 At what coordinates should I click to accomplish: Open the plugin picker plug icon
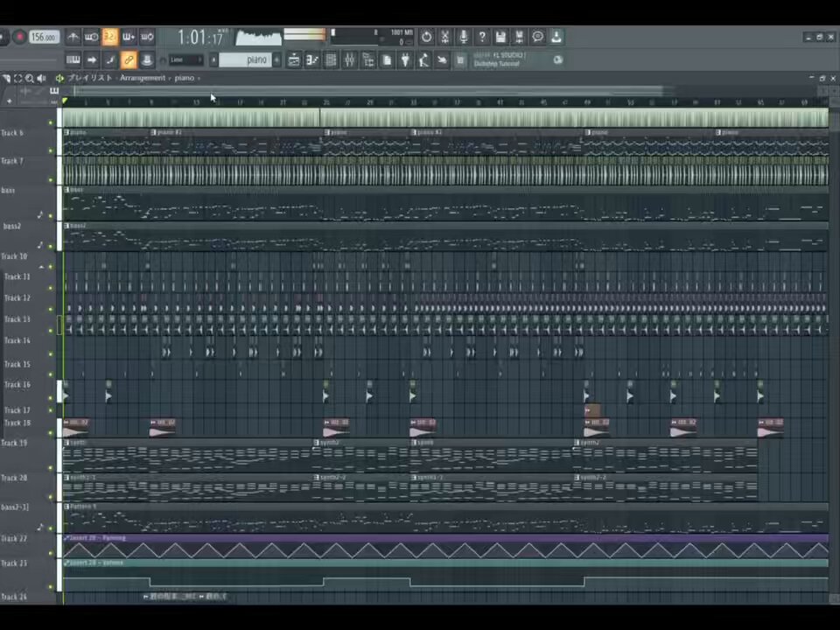coord(405,60)
